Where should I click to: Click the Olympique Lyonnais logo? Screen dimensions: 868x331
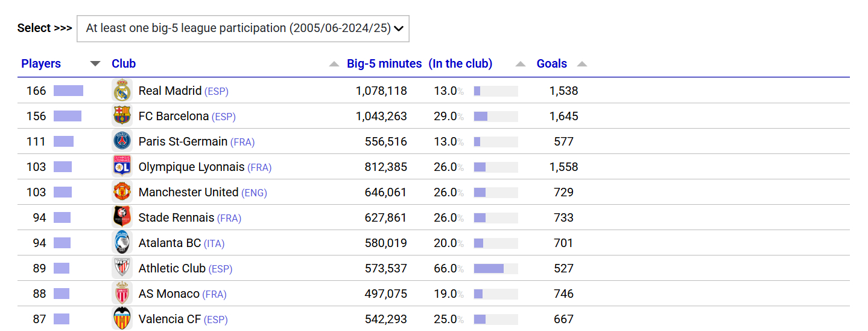pos(122,167)
